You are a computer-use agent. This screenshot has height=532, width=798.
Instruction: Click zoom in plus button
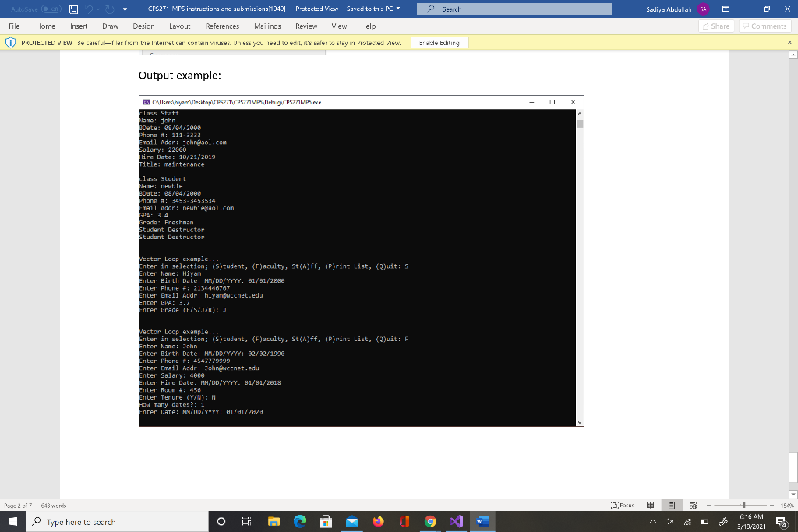coord(772,505)
